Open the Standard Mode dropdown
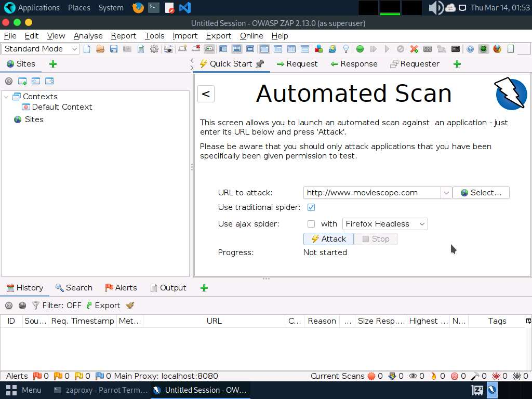The image size is (532, 399). 41,49
